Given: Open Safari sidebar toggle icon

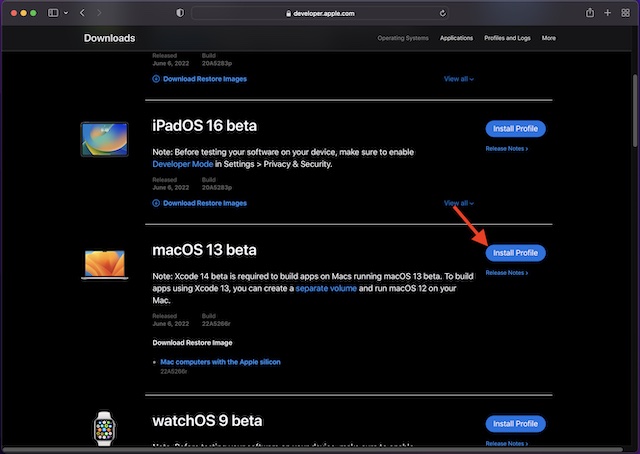Looking at the screenshot, I should (x=53, y=13).
